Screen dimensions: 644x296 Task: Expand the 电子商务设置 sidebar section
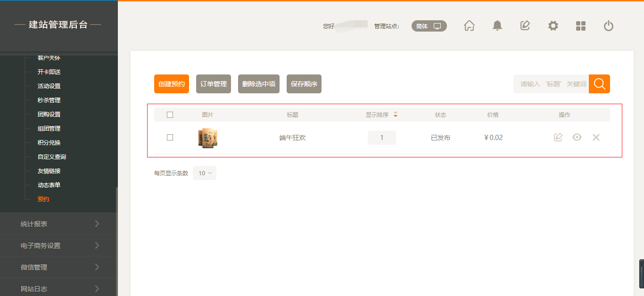click(59, 246)
